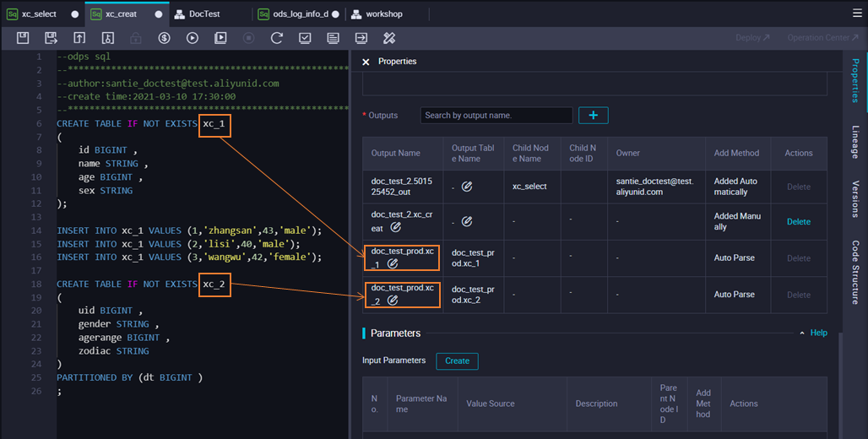This screenshot has width=868, height=439.
Task: Click unsaved dot on xc_select tab
Action: (75, 14)
